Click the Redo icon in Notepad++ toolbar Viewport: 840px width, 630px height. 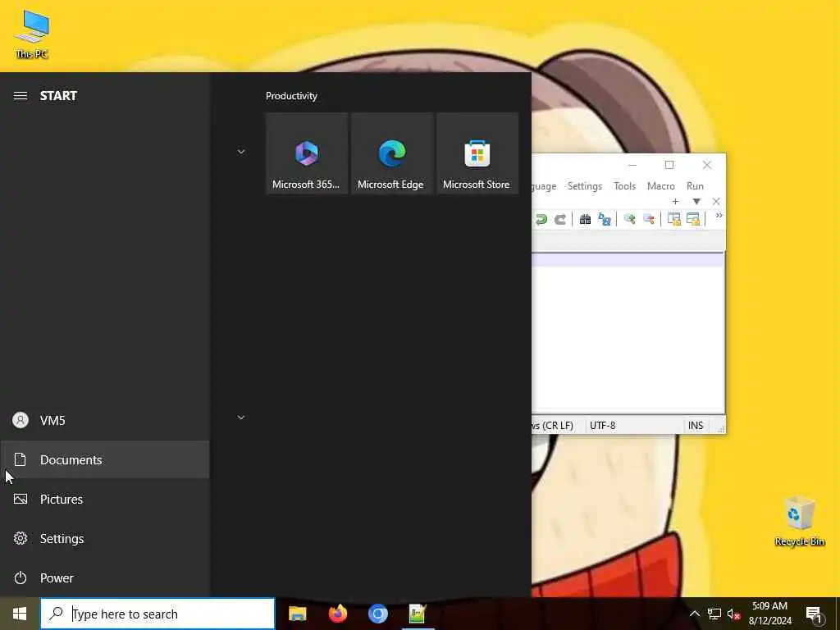(559, 219)
